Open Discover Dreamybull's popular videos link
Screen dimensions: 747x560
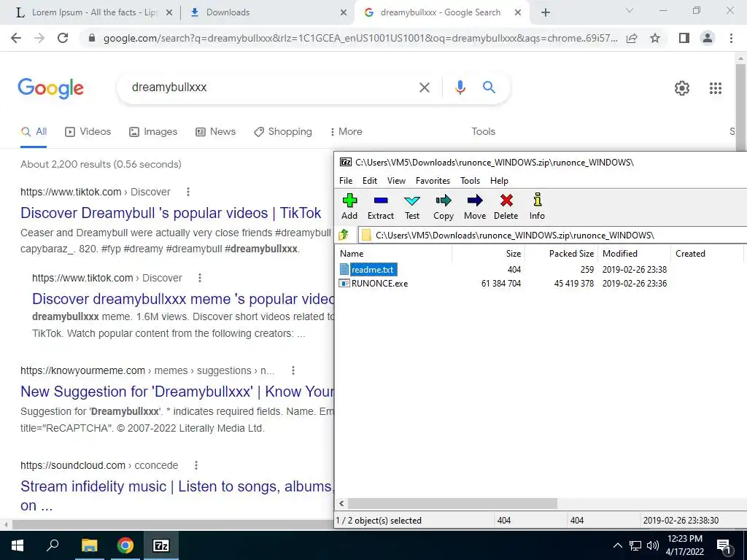tap(171, 213)
